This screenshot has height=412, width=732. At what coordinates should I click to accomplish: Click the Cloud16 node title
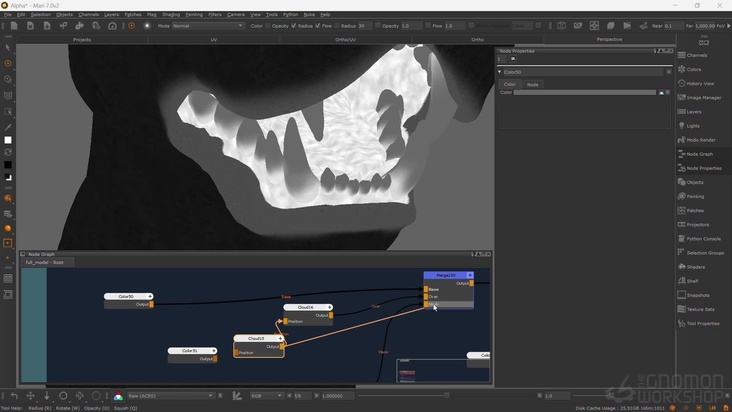305,307
